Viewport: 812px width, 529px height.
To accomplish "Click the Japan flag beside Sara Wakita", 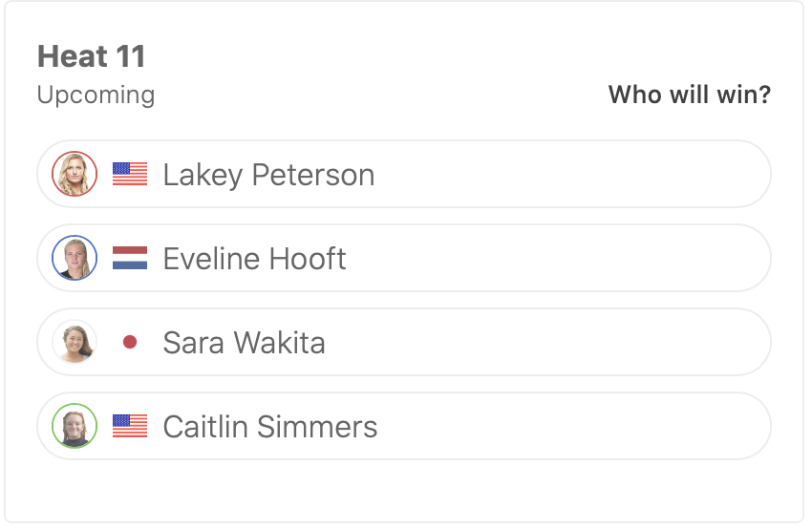I will coord(130,342).
